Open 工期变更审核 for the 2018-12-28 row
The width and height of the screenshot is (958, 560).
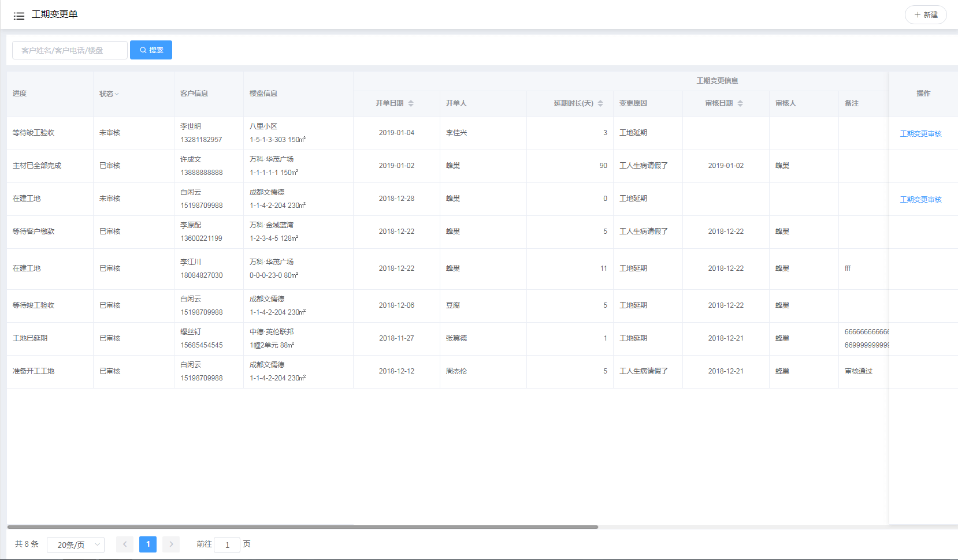coord(920,200)
